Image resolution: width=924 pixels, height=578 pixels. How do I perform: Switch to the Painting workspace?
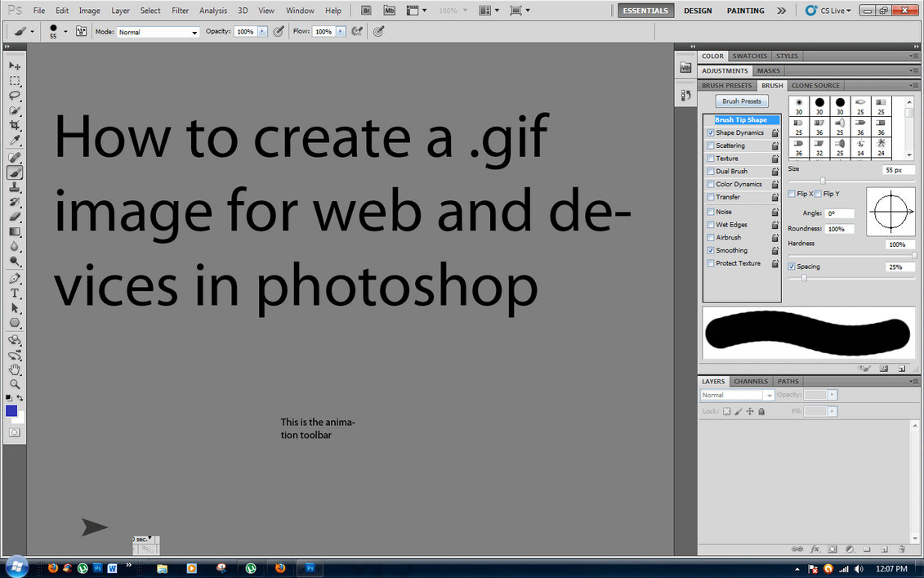coord(745,11)
